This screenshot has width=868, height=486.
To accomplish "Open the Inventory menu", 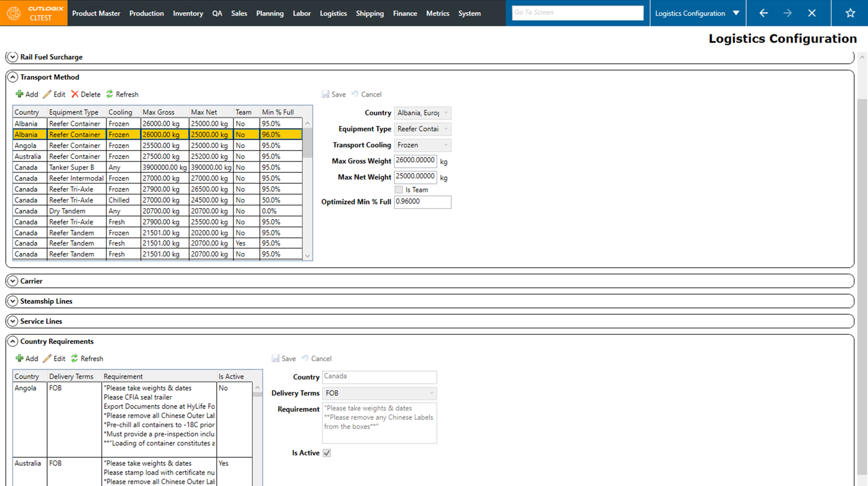I will point(188,13).
